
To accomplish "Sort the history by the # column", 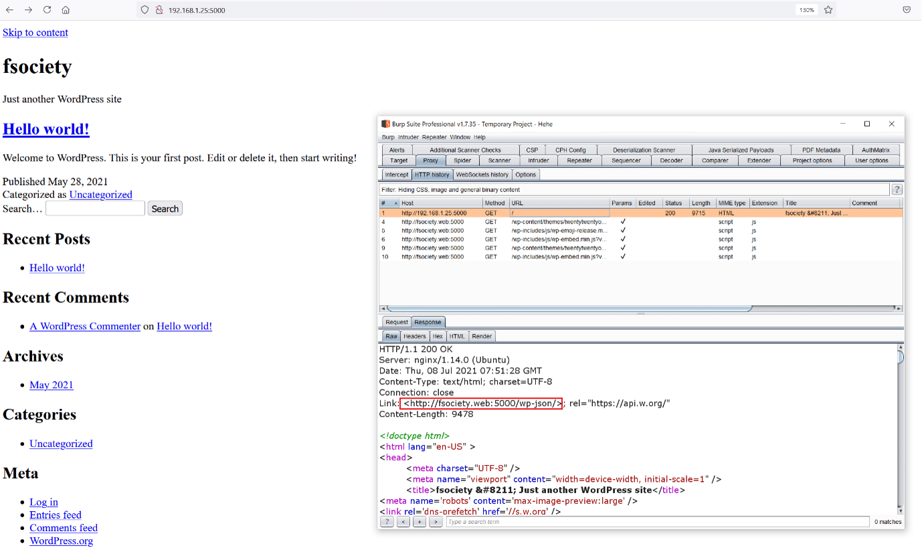I will (388, 203).
